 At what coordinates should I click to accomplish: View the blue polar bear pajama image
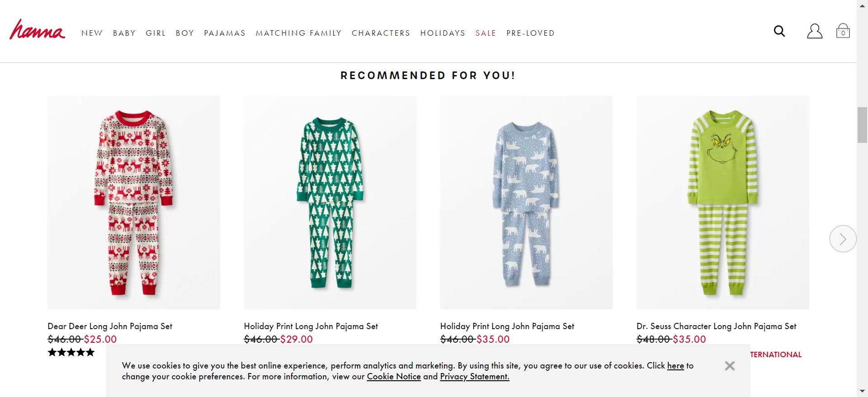click(526, 202)
